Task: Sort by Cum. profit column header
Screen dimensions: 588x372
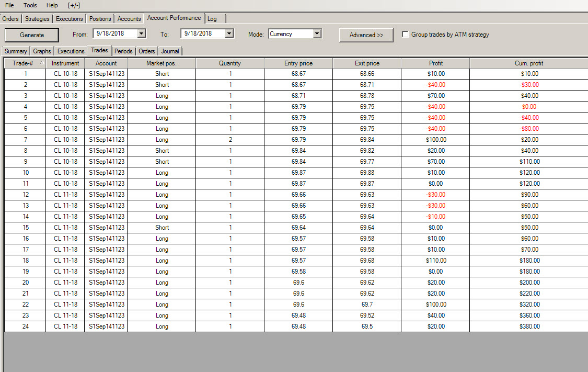Action: coord(529,63)
